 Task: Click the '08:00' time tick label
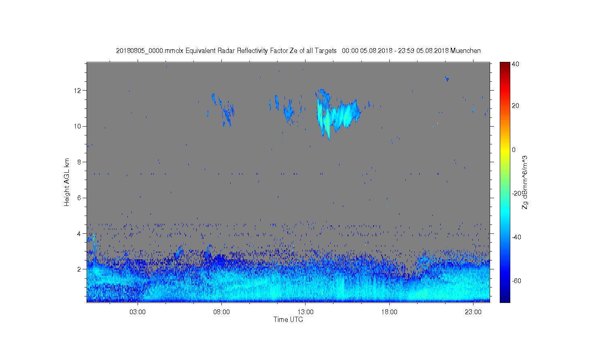[222, 312]
